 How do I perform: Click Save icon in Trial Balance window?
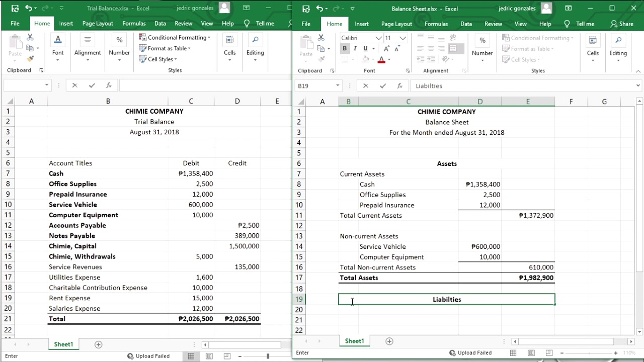pos(15,8)
